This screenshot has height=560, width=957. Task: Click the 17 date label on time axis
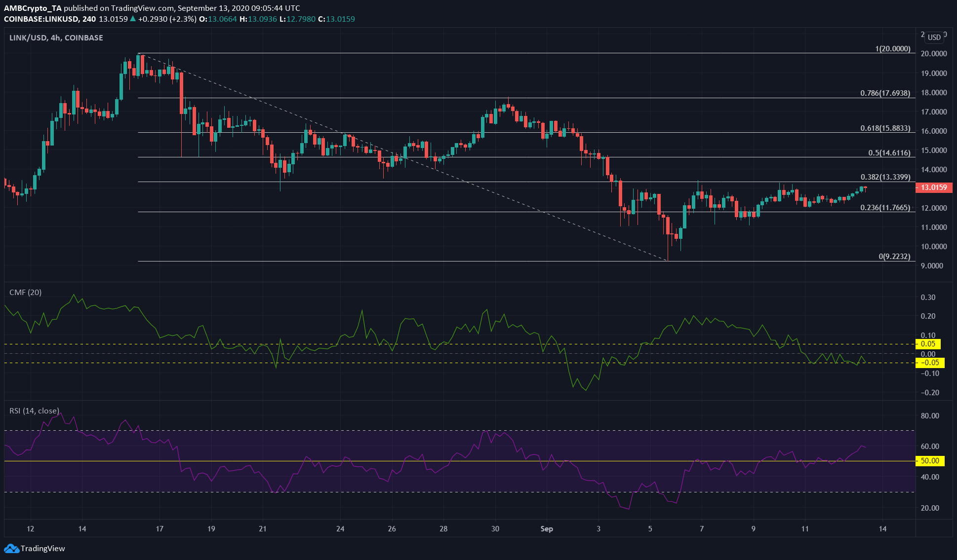pyautogui.click(x=159, y=529)
